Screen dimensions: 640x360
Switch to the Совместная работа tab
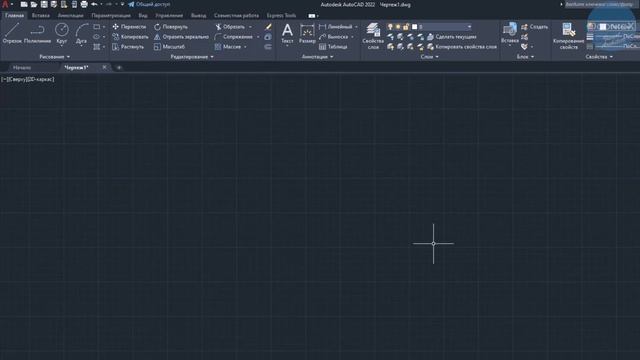[x=236, y=16]
